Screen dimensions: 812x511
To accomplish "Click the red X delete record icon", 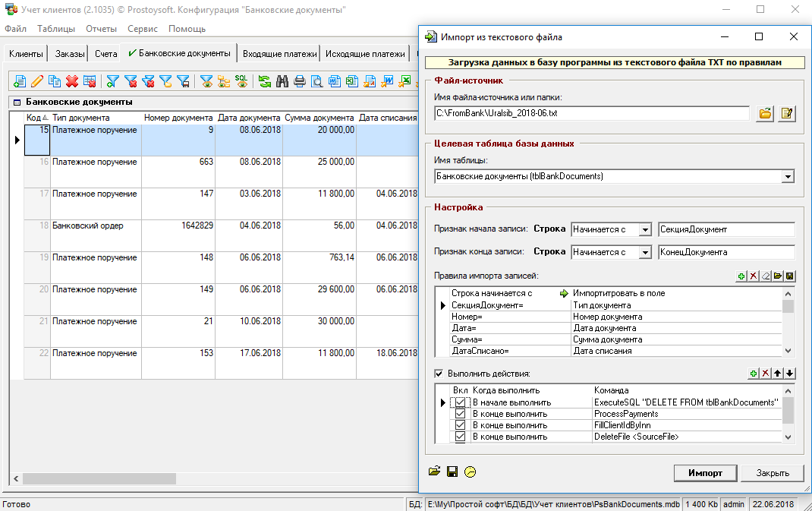I will click(72, 81).
